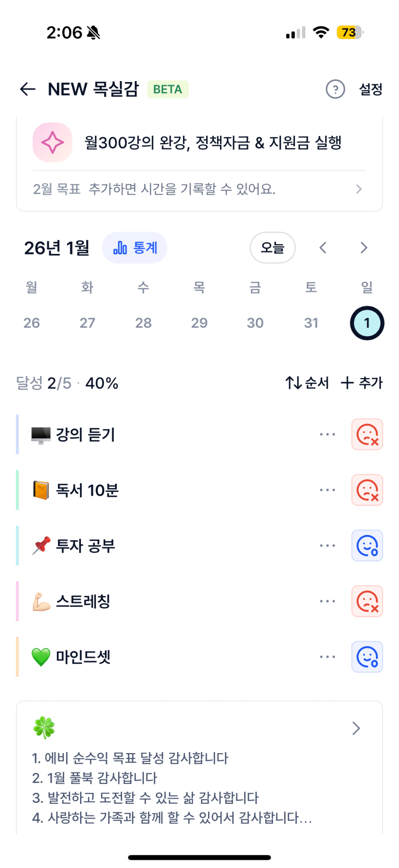Tap the 추가 plus to add habit
Image resolution: width=399 pixels, height=868 pixels.
point(361,383)
